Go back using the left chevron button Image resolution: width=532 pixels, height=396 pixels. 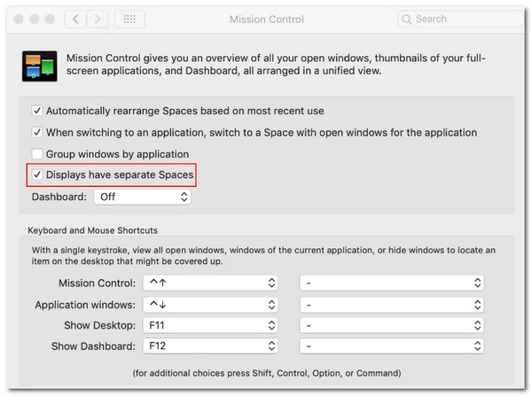coord(75,19)
